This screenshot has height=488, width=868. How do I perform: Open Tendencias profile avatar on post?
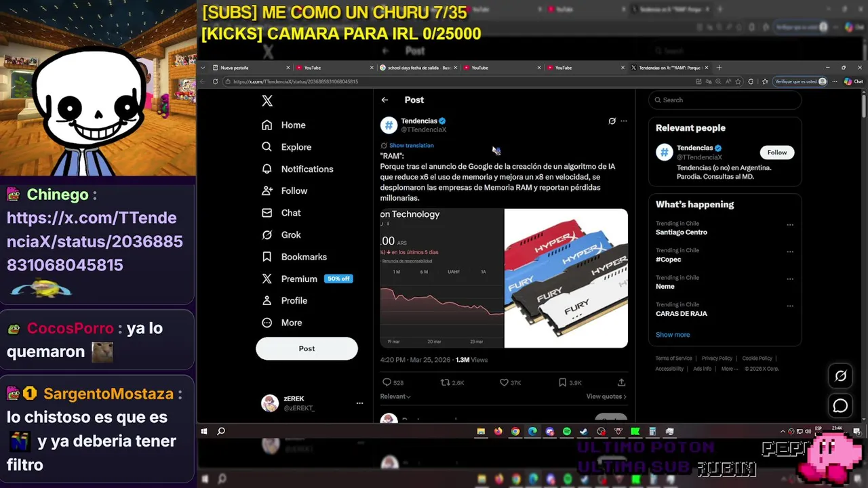(x=389, y=125)
